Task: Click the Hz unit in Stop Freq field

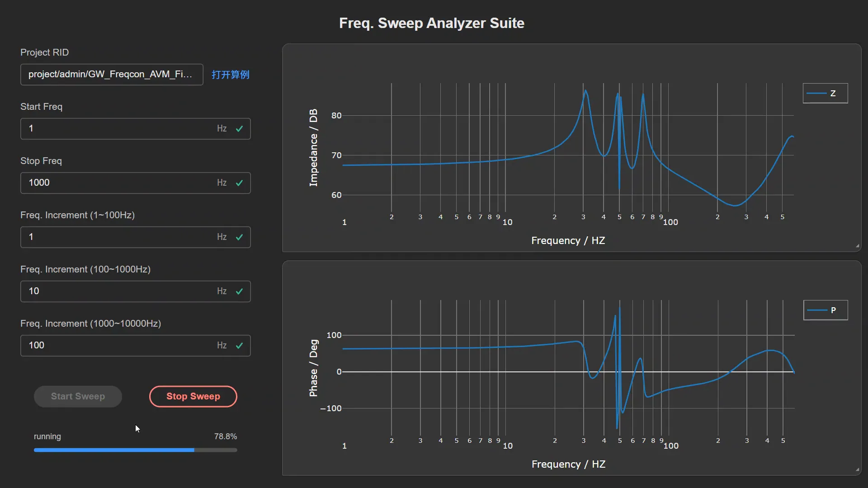Action: [x=222, y=183]
